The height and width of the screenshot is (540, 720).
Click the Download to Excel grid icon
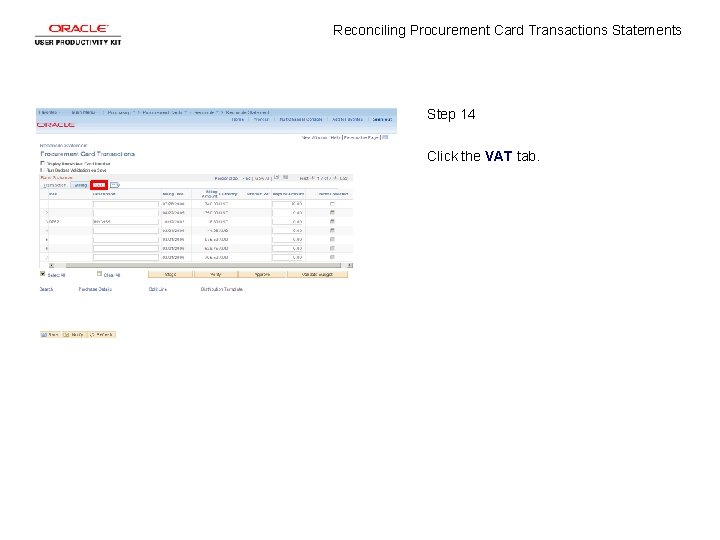285,177
